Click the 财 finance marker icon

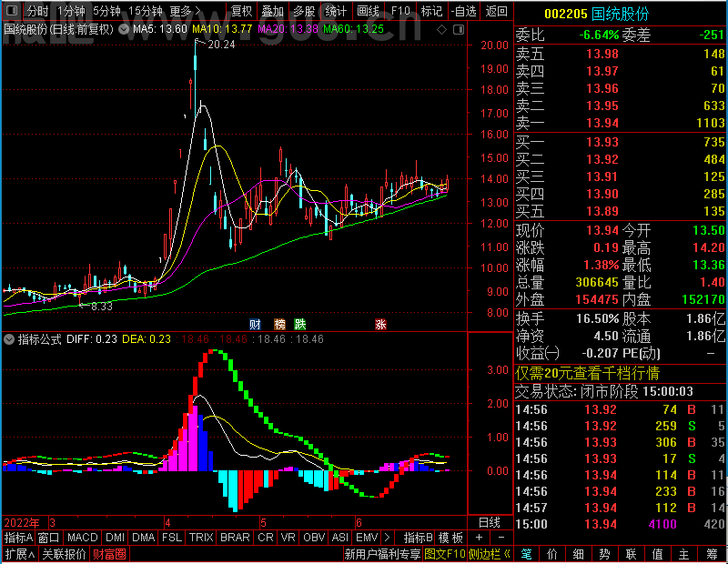pyautogui.click(x=255, y=324)
